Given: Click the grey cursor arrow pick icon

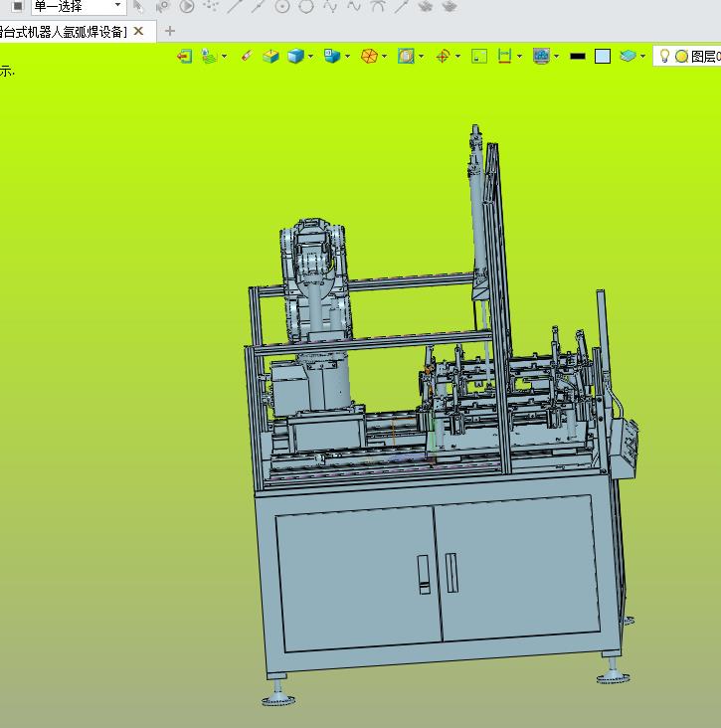Looking at the screenshot, I should pyautogui.click(x=138, y=6).
